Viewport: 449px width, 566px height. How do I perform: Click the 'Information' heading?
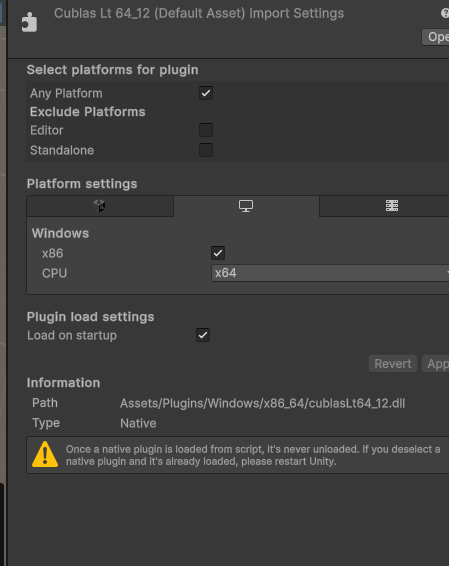click(63, 383)
